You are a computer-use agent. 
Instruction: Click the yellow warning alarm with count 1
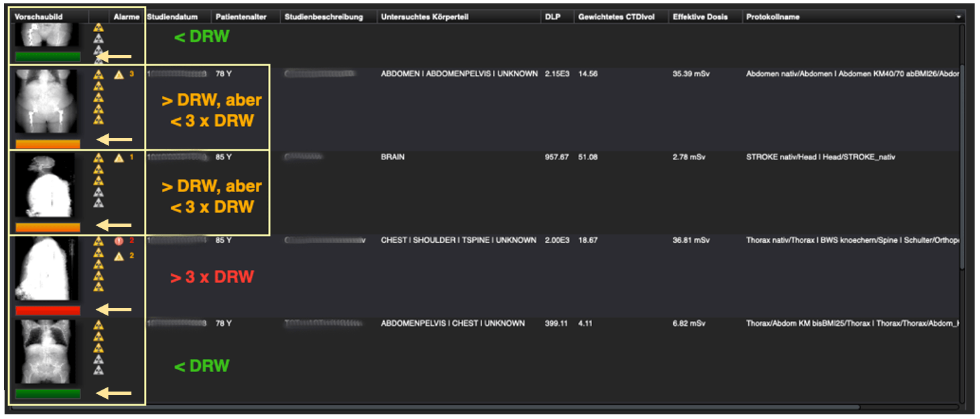click(x=119, y=158)
